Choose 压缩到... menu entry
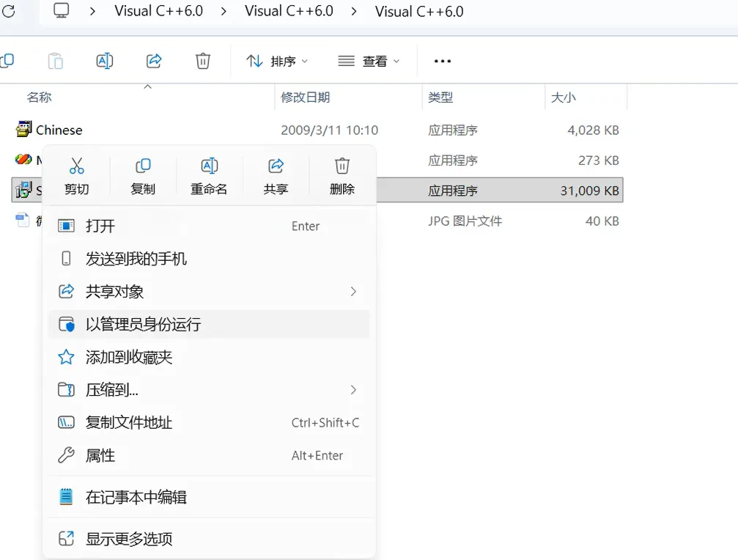The image size is (738, 560). click(209, 390)
